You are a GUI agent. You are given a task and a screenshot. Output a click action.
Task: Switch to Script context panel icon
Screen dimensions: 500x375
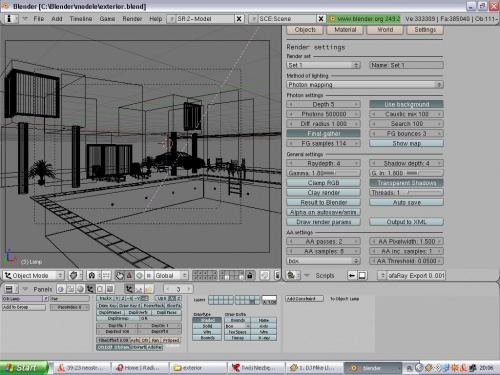[71, 289]
